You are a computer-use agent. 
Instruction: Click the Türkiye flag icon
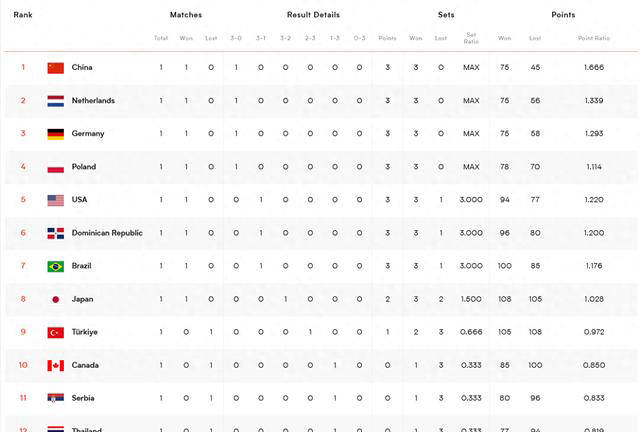click(56, 332)
